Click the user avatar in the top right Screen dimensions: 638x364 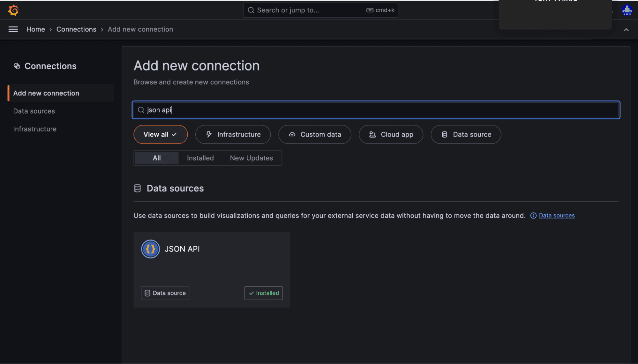tap(627, 10)
